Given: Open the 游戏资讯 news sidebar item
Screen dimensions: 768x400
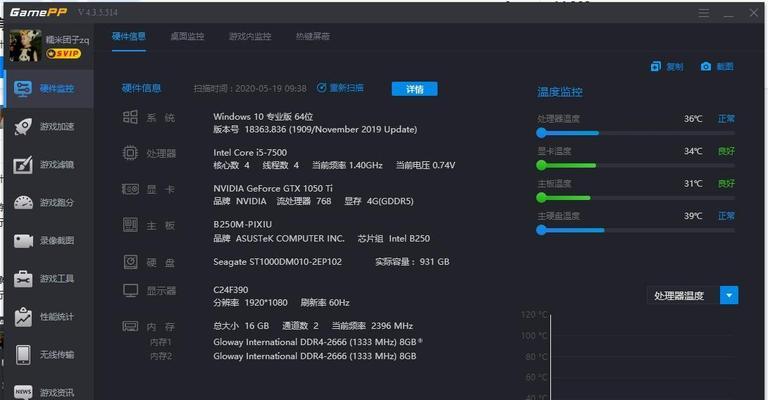Looking at the screenshot, I should (x=49, y=392).
